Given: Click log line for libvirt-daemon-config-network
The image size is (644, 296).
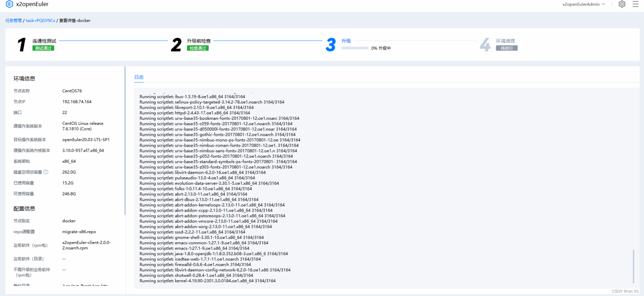Looking at the screenshot, I should 215,270.
